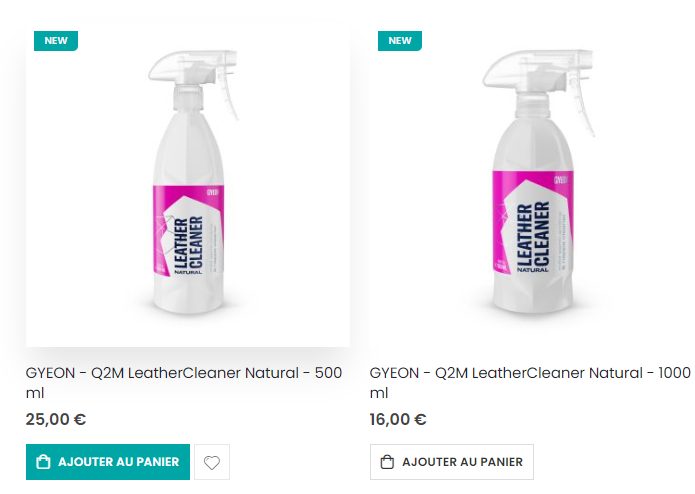The height and width of the screenshot is (494, 695).
Task: Open the 1000 ml product bottle image
Action: click(x=530, y=190)
